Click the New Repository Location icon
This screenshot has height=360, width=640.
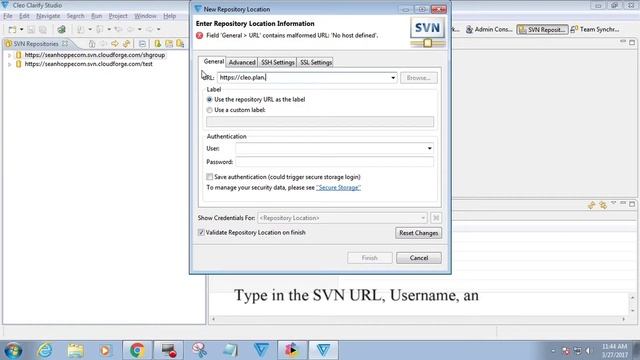click(x=158, y=44)
